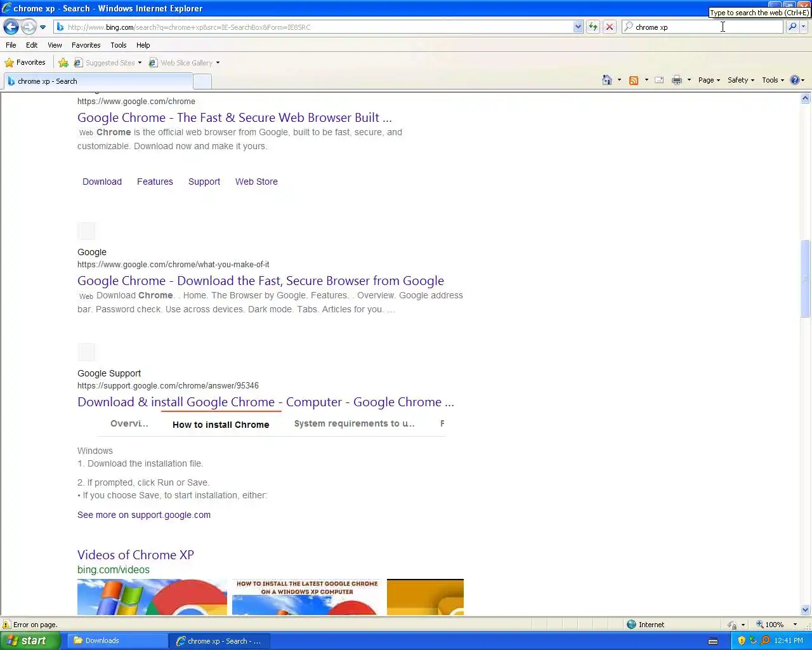The height and width of the screenshot is (650, 812).
Task: Open Suggested Sites dropdown
Action: 108,63
